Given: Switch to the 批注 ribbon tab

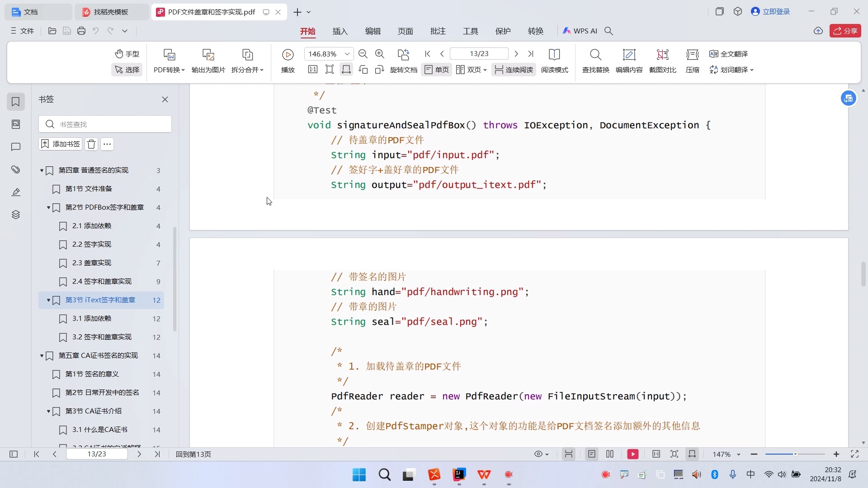Looking at the screenshot, I should (x=438, y=31).
